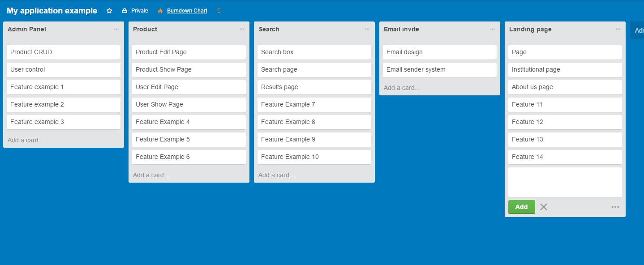Click the flame icon beside Burndown Chart

pos(160,11)
